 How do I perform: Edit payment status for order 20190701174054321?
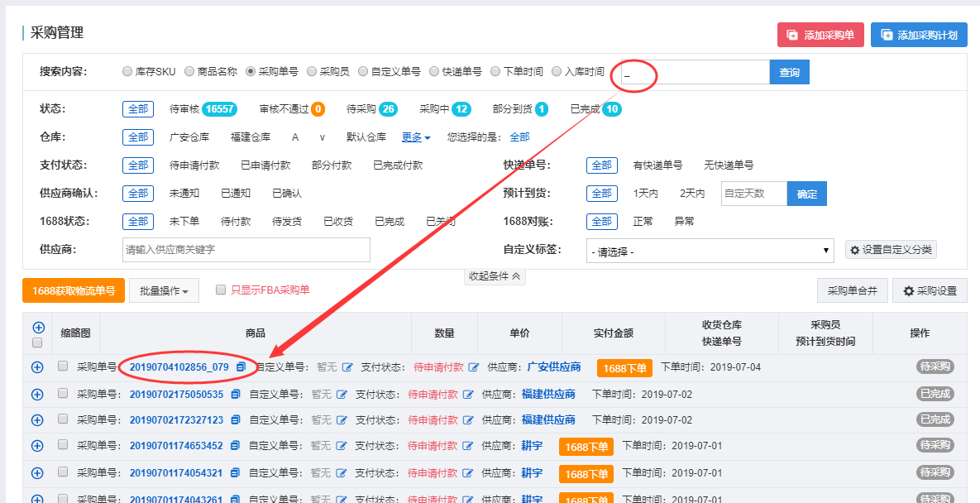(x=467, y=473)
